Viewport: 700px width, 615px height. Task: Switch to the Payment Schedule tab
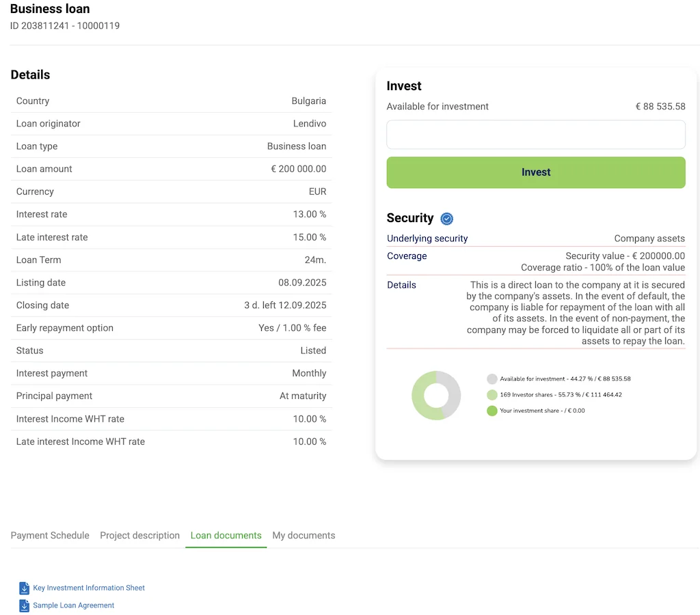coord(50,536)
